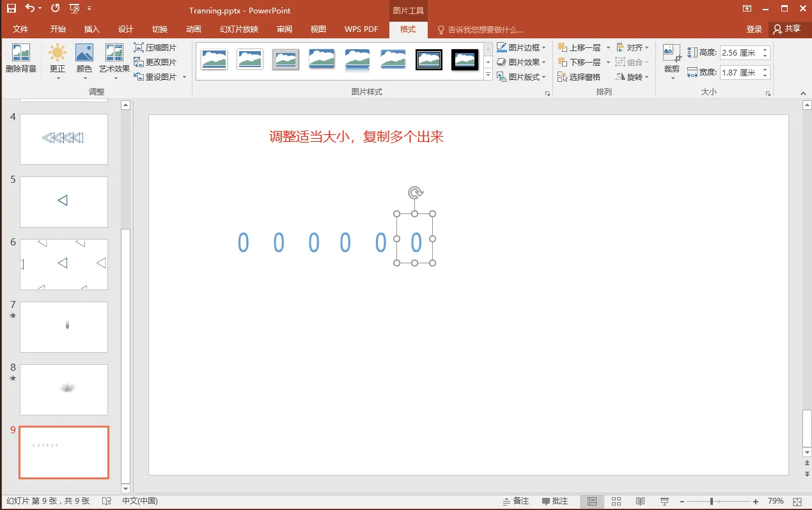Select slide 6 thumbnail

point(64,264)
